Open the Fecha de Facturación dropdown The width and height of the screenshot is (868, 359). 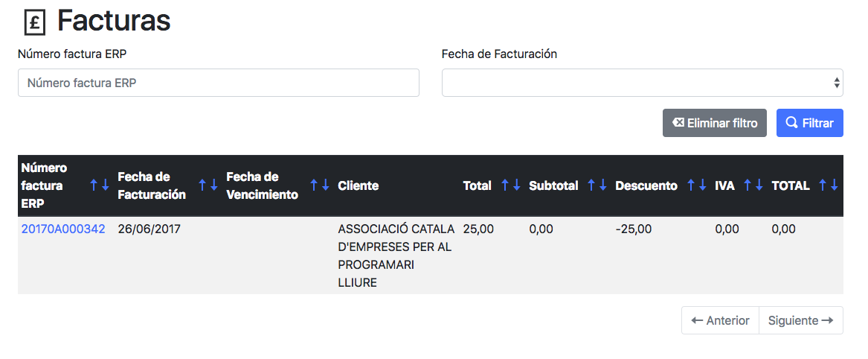(642, 83)
